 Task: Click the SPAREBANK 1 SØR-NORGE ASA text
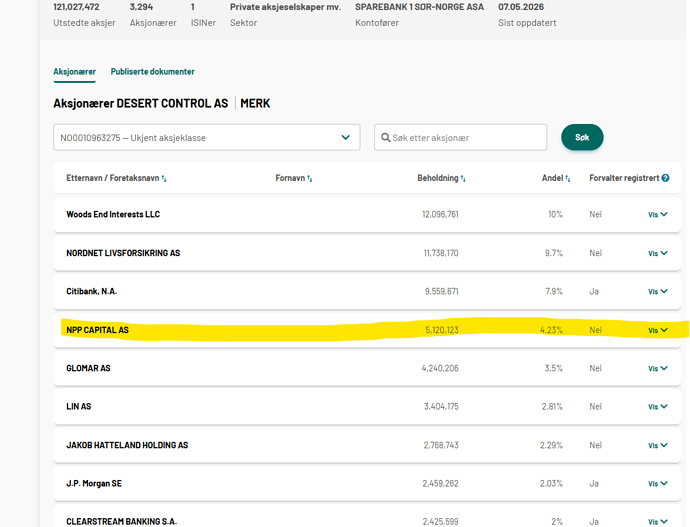(419, 7)
